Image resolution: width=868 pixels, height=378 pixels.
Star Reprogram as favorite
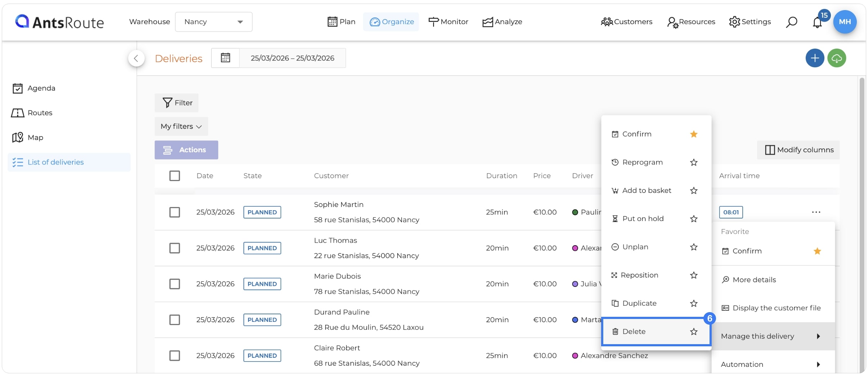click(694, 162)
